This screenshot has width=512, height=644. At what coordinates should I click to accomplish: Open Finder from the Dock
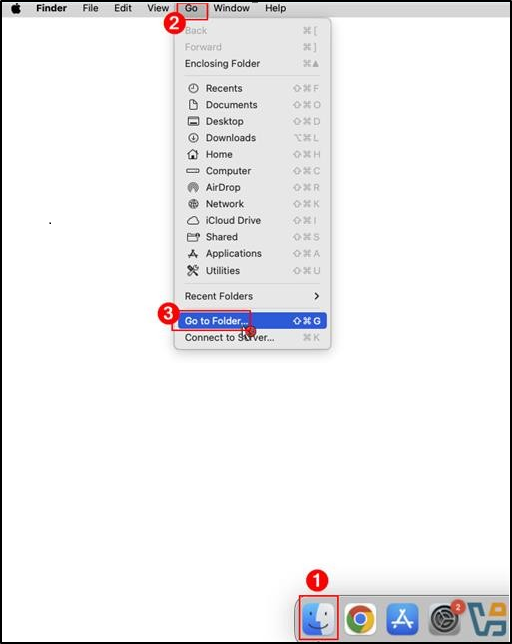pos(318,618)
